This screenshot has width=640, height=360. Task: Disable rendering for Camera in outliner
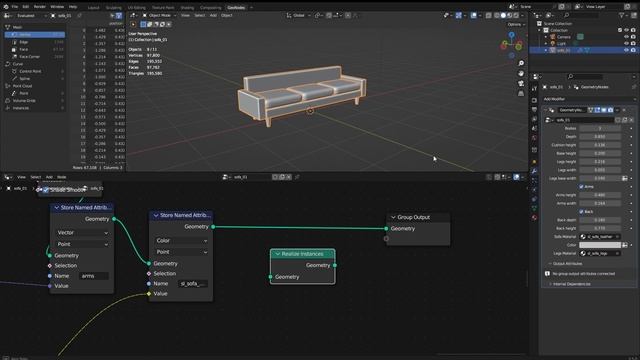click(633, 37)
